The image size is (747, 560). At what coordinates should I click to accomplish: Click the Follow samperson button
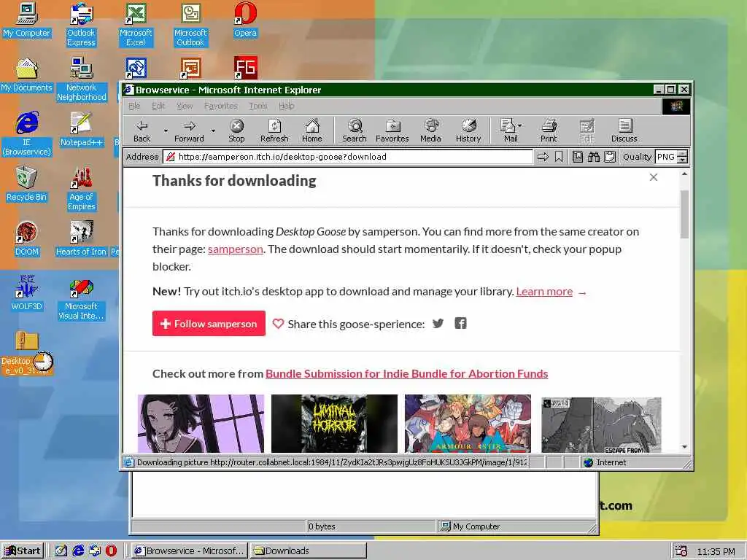coord(209,323)
